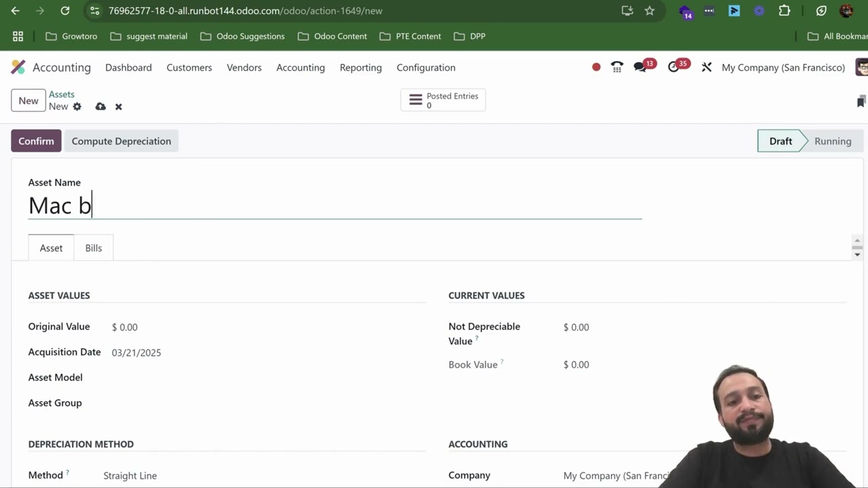Open the apps grid in bookmarks bar

pos(18,36)
